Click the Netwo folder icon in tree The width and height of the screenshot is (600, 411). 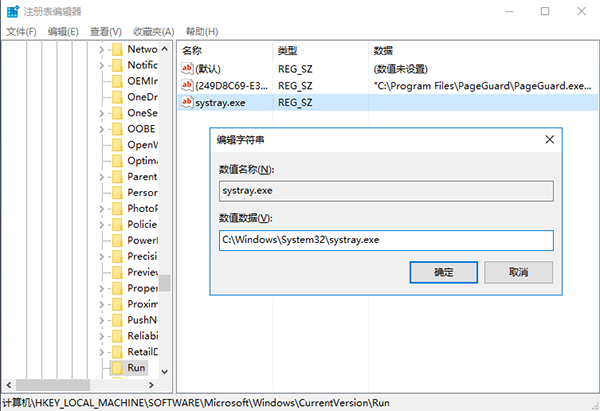[117, 49]
